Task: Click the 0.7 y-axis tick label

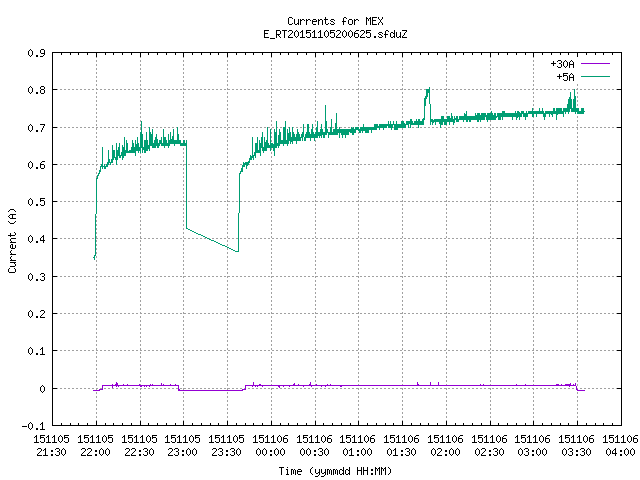Action: pos(36,128)
